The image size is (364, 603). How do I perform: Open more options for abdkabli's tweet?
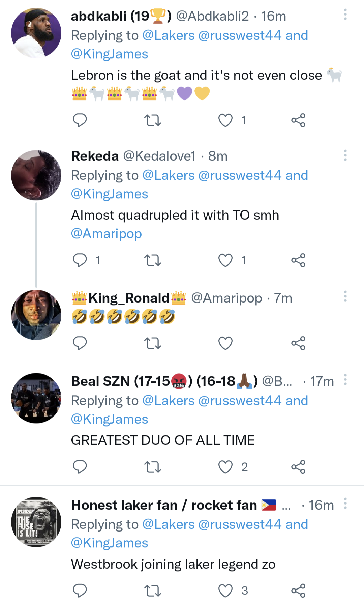(x=345, y=15)
